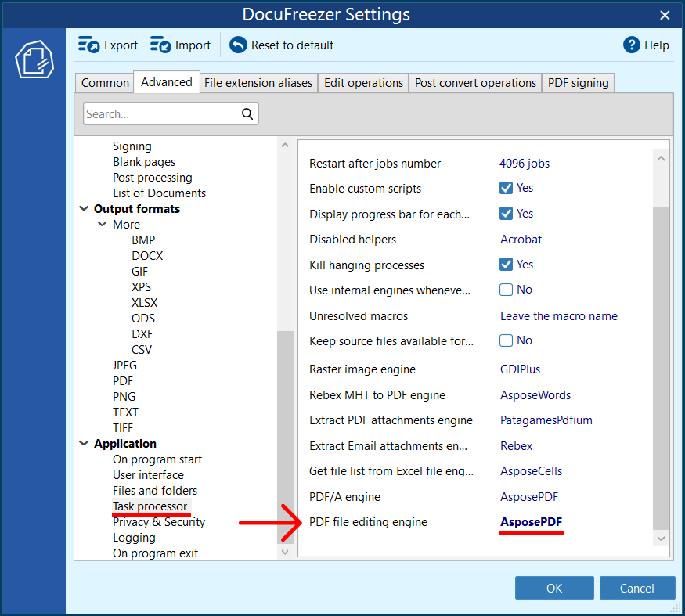Open Privacy & Security settings
685x616 pixels.
(159, 522)
